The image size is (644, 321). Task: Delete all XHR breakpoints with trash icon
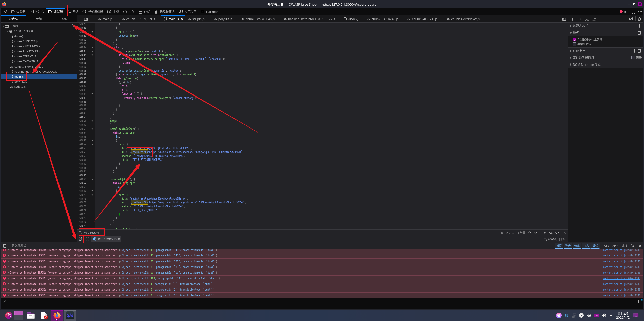(639, 51)
